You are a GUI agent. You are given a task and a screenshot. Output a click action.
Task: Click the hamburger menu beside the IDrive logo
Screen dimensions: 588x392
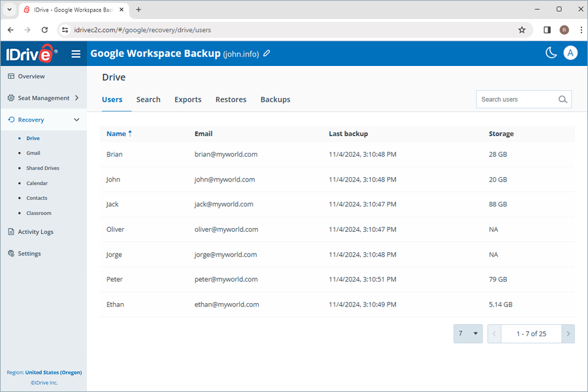click(76, 54)
